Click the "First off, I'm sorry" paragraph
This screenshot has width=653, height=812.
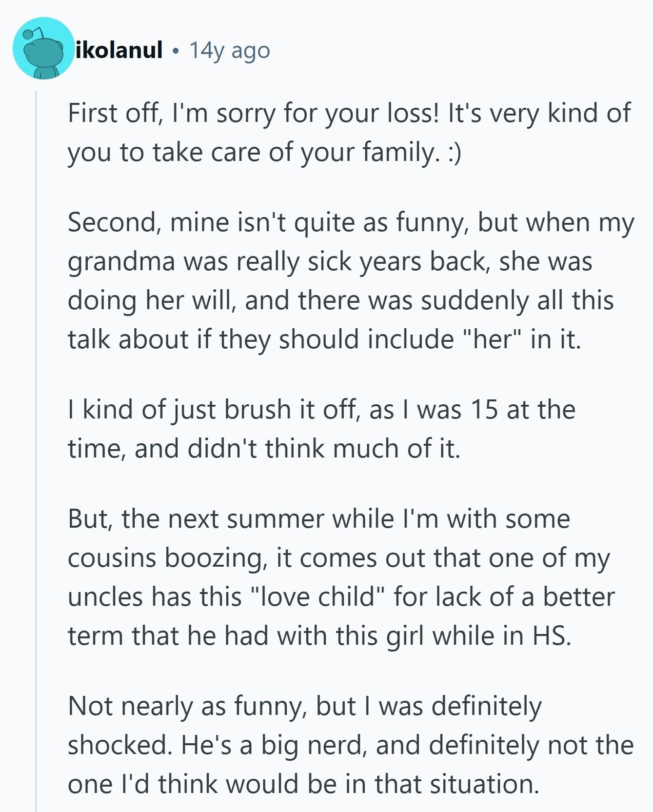(349, 132)
